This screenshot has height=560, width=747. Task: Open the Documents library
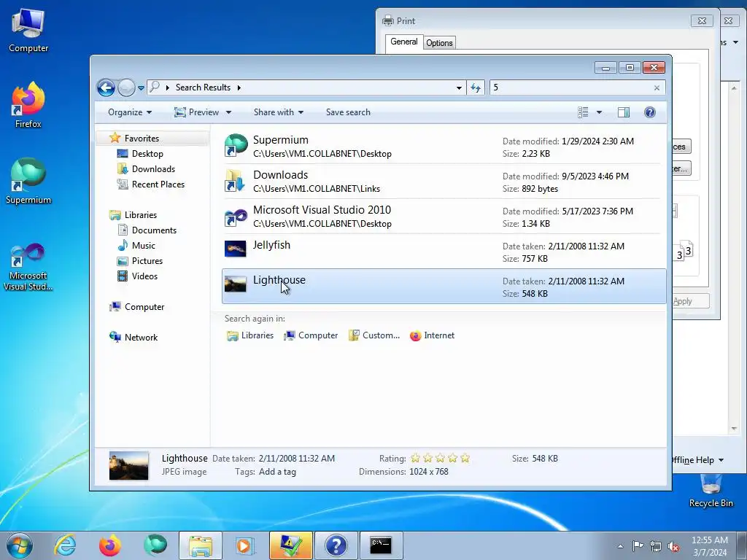coord(154,230)
